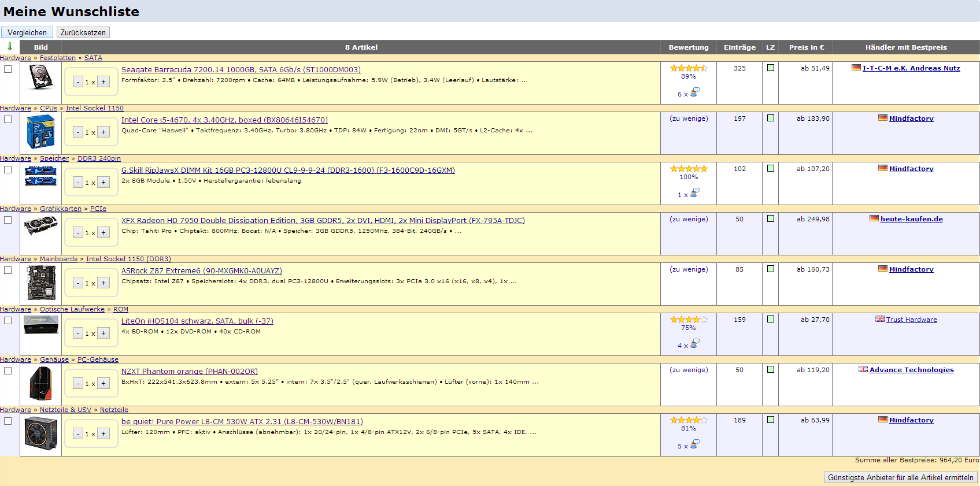Open the Intel Core i5 box thumbnail
This screenshot has width=980, height=486.
coord(40,131)
